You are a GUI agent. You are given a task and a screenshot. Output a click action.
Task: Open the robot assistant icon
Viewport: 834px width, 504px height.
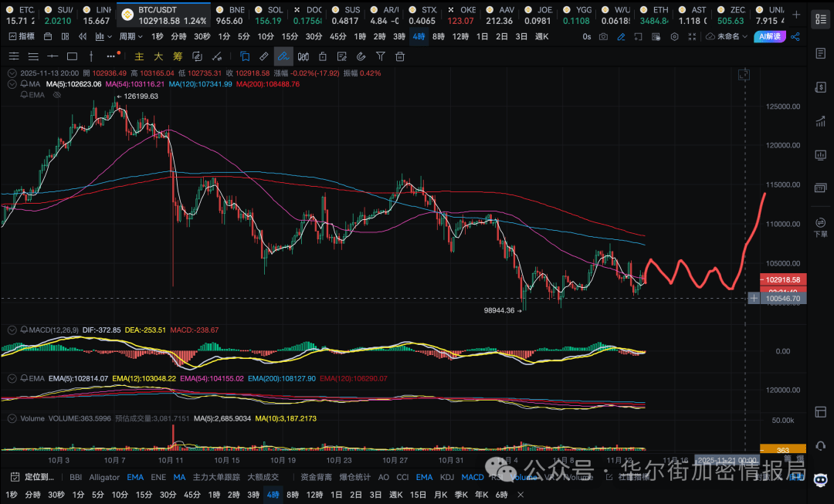tap(821, 479)
